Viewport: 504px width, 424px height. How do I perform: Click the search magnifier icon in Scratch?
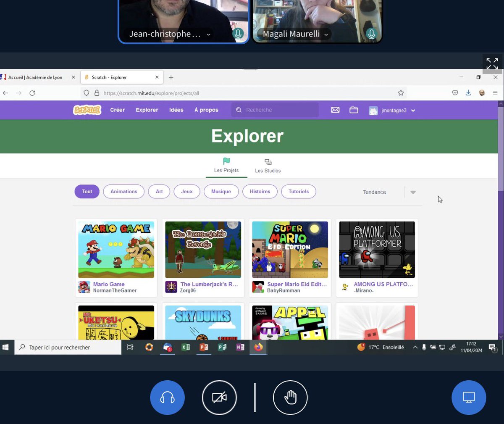coord(239,110)
